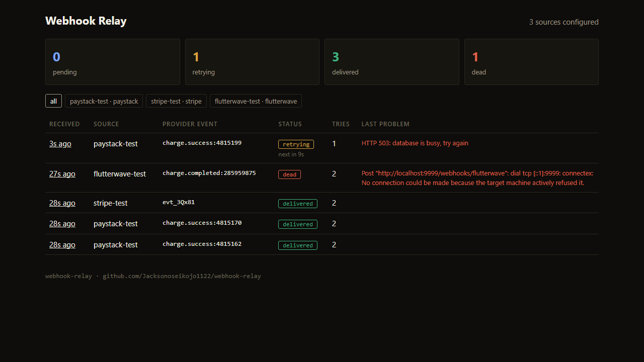
Task: Click the delivered count card
Action: point(392,62)
